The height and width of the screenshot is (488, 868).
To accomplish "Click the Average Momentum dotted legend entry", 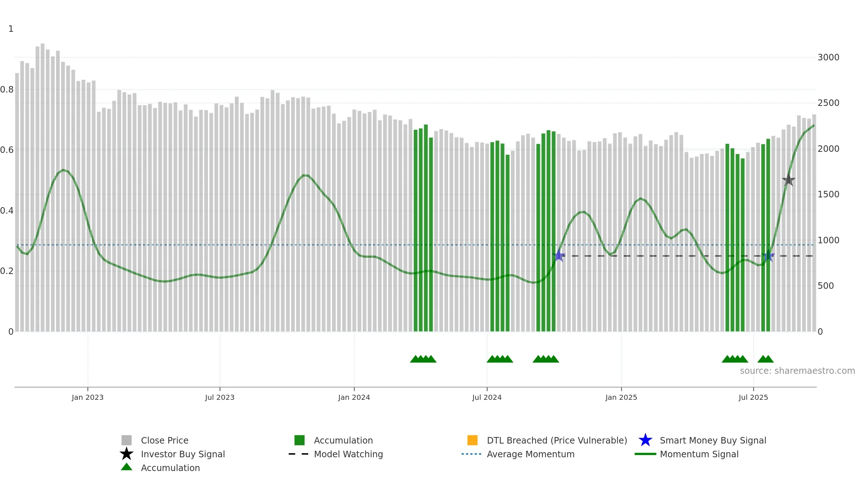I will [x=518, y=454].
